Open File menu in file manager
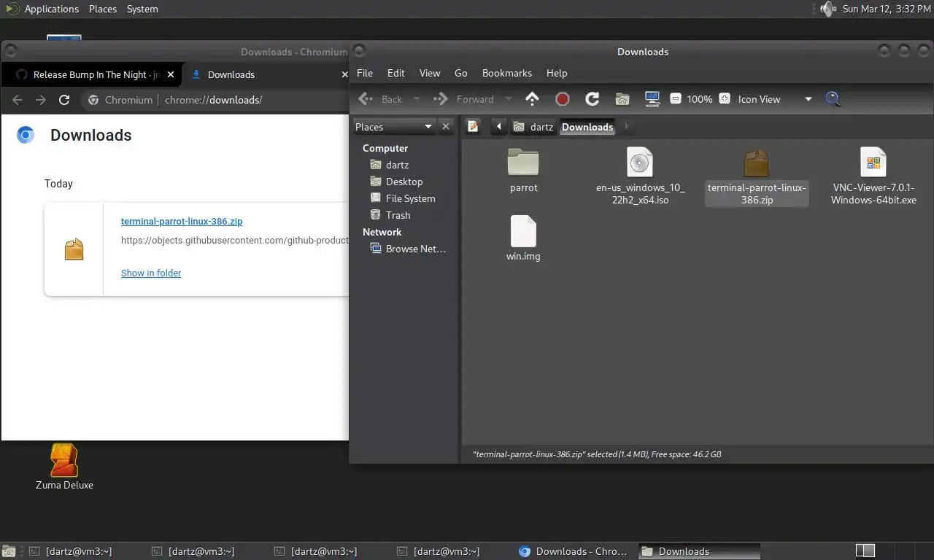 365,73
